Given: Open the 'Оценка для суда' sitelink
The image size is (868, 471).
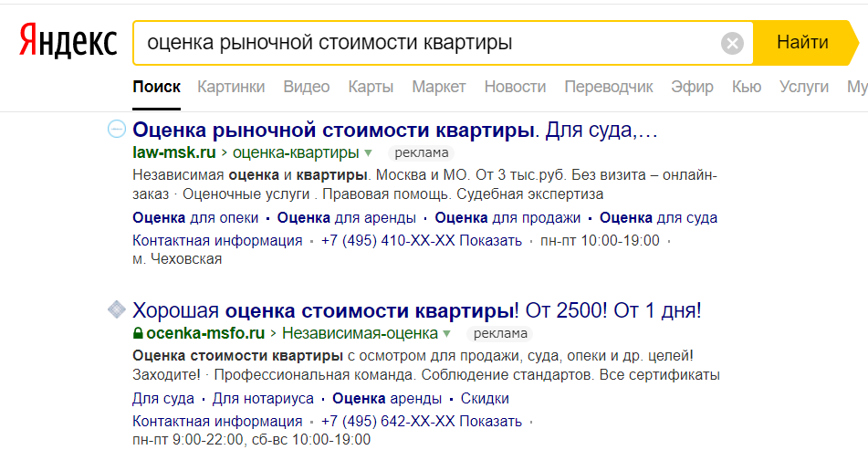Looking at the screenshot, I should coord(658,217).
